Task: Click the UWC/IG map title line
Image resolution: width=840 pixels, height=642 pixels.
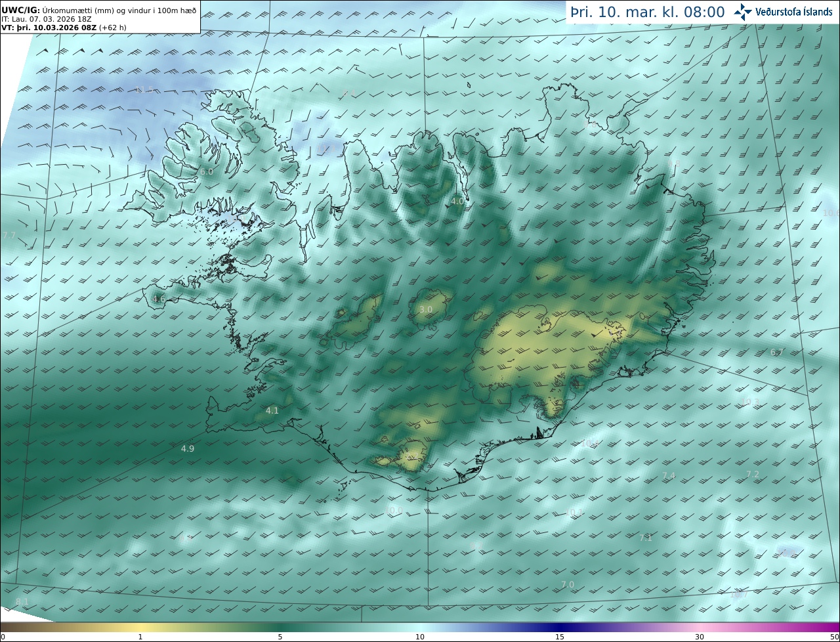Action: click(99, 10)
